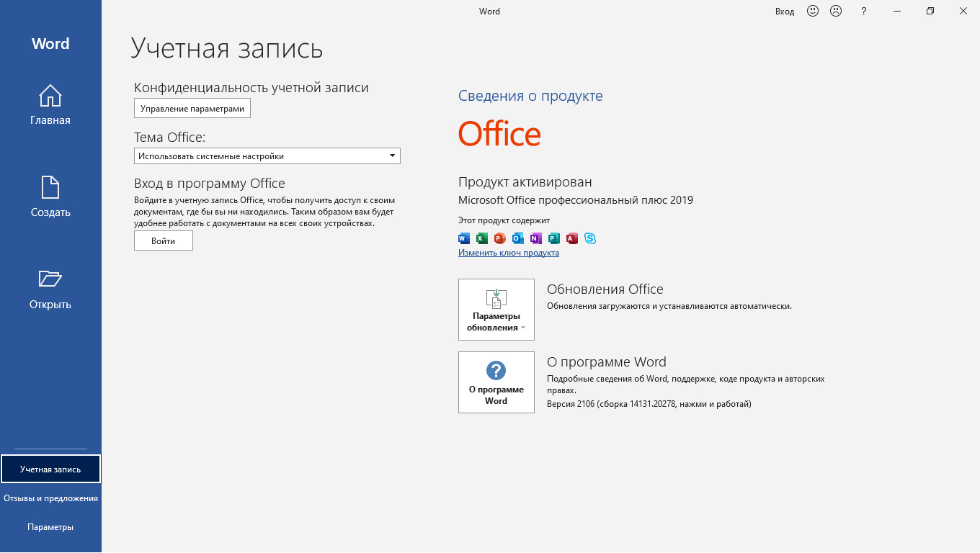The width and height of the screenshot is (980, 553).
Task: Open Изменить ключ продукта link
Action: 507,253
